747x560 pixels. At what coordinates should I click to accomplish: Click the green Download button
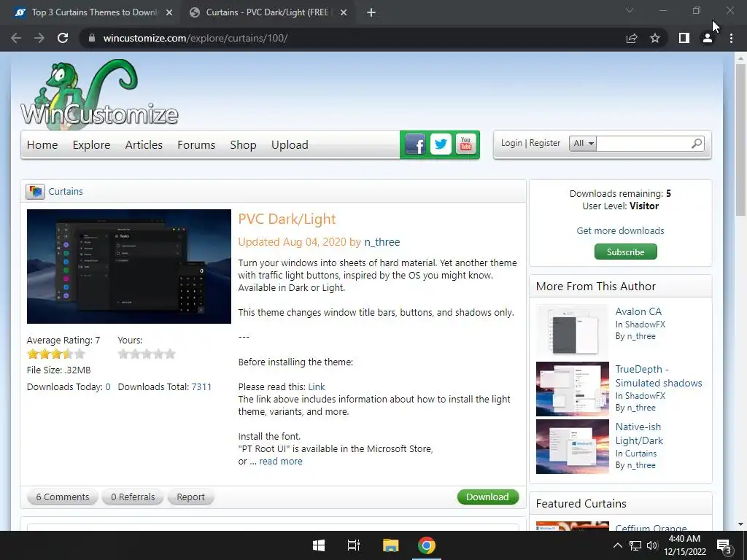(488, 497)
